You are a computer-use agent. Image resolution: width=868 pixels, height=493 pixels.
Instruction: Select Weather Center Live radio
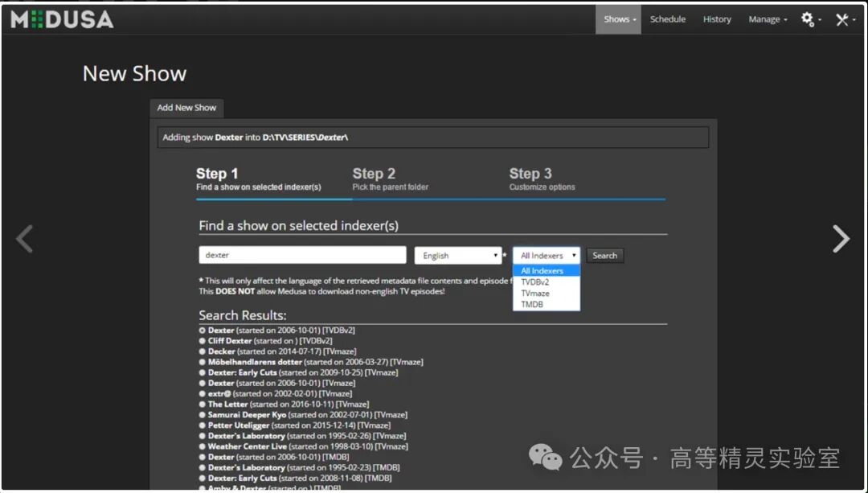tap(202, 446)
